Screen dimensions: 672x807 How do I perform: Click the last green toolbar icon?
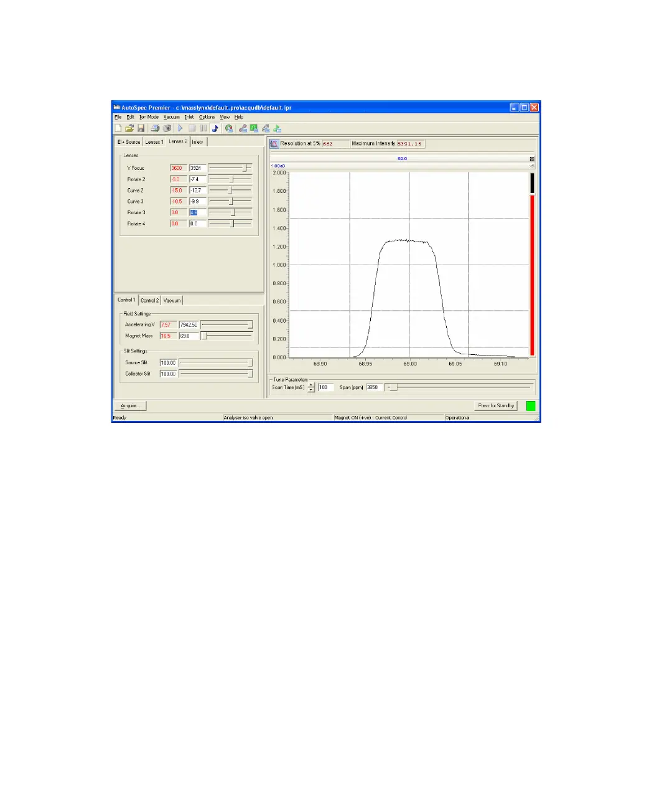[278, 128]
